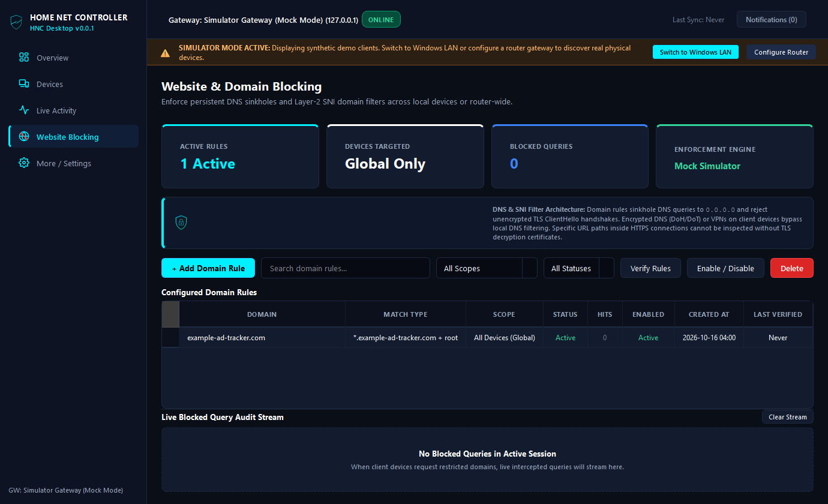
Task: Expand the All Statuses filter
Action: 579,268
